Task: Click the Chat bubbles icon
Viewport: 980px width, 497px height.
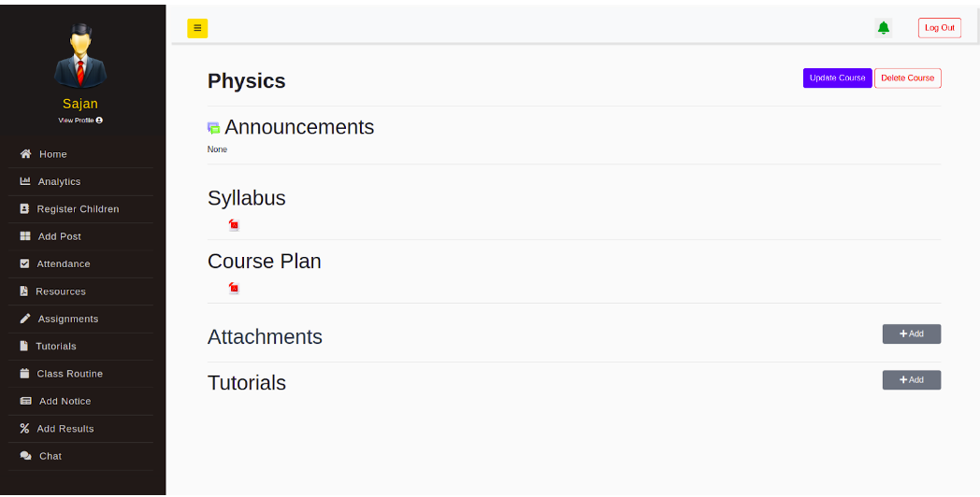Action: (x=25, y=456)
